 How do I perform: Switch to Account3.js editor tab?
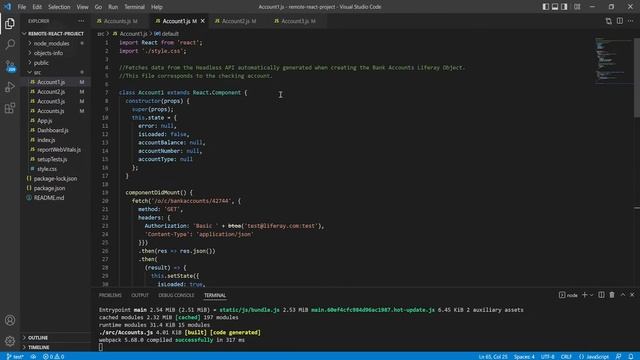click(x=298, y=21)
